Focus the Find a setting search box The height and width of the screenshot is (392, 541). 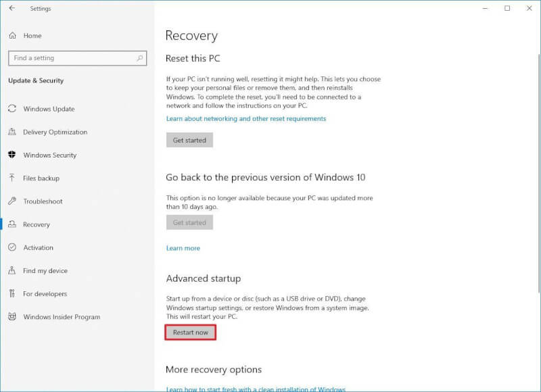tap(77, 58)
